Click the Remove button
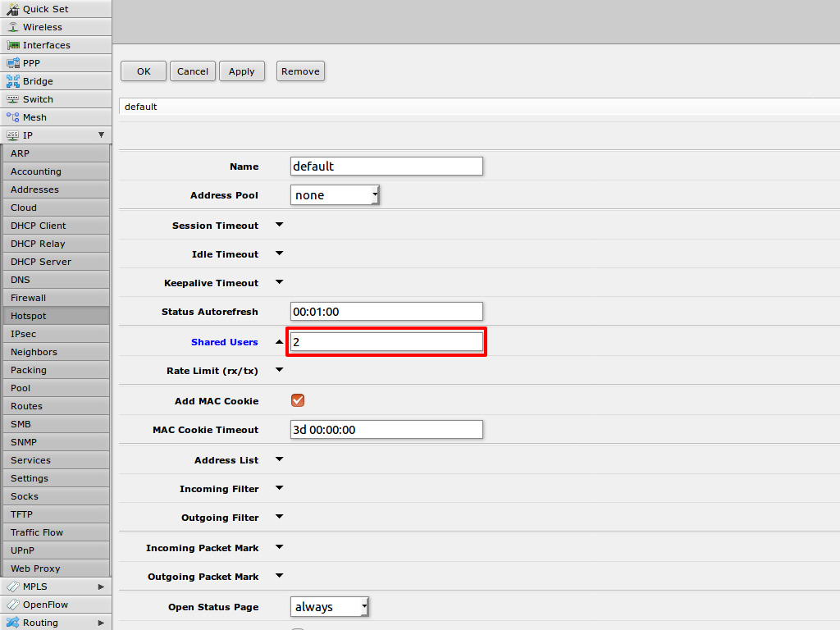 click(x=300, y=71)
